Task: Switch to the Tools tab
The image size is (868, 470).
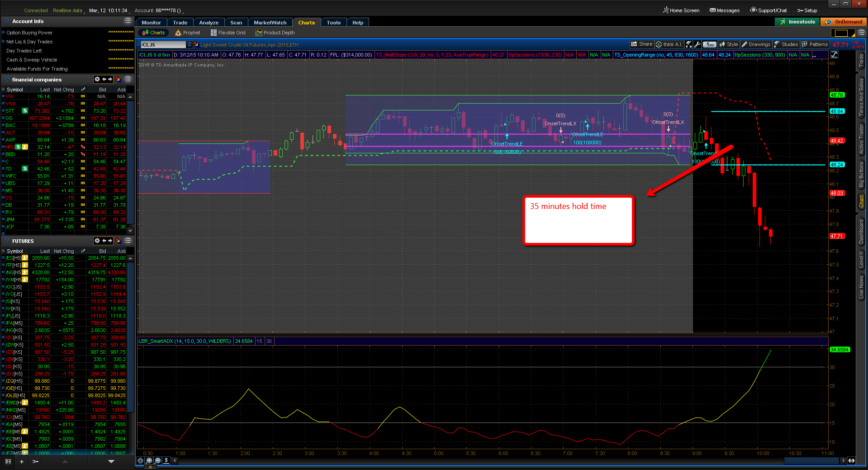Action: pos(333,23)
